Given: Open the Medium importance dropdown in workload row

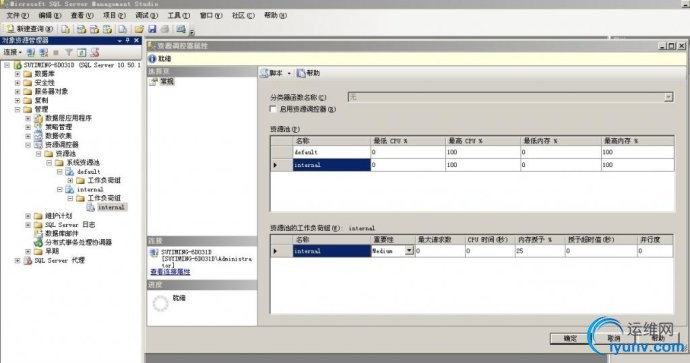Looking at the screenshot, I should (x=409, y=251).
